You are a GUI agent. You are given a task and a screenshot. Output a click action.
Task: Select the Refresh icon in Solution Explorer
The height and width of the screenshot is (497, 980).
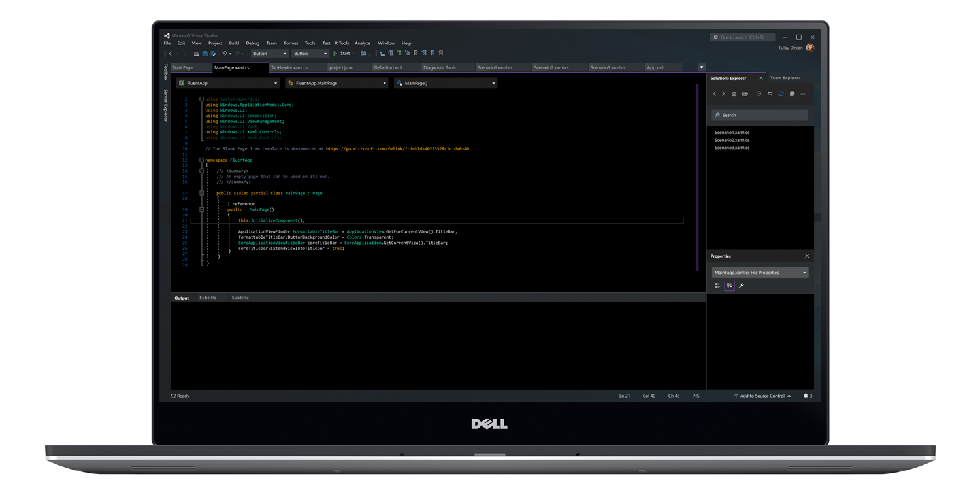781,94
